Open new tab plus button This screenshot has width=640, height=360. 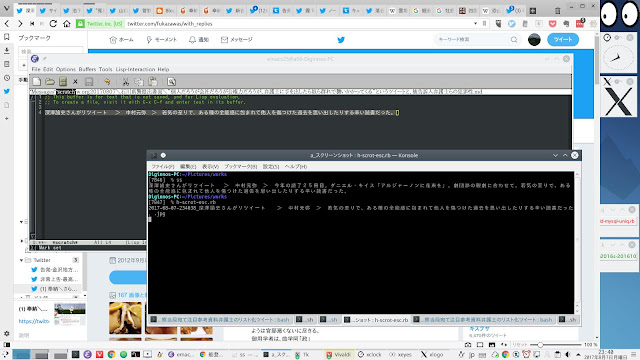533,11
